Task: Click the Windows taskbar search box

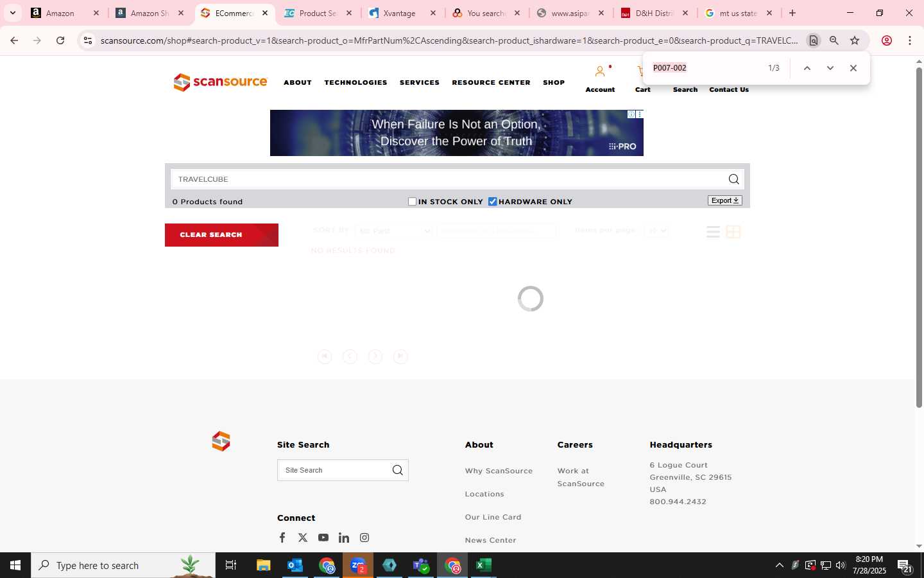Action: (123, 565)
